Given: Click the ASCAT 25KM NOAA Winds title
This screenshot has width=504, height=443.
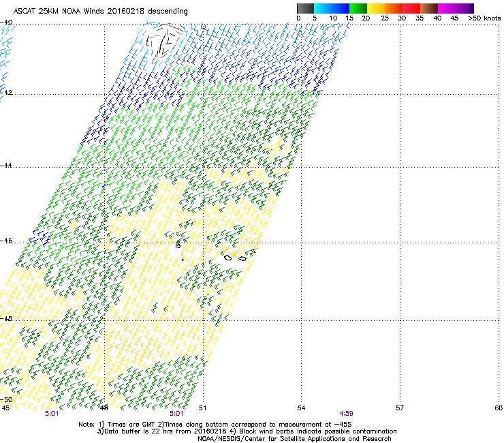Looking at the screenshot, I should click(100, 11).
